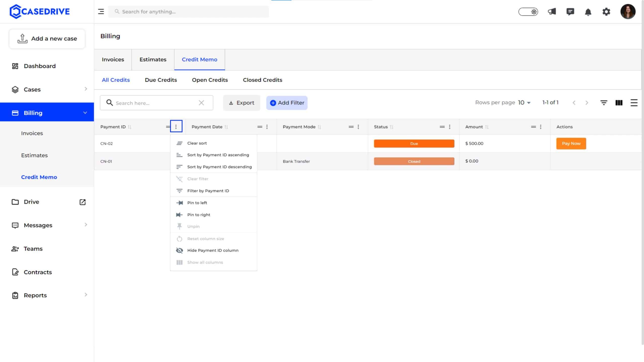Clear table search with X icon

pos(201,103)
